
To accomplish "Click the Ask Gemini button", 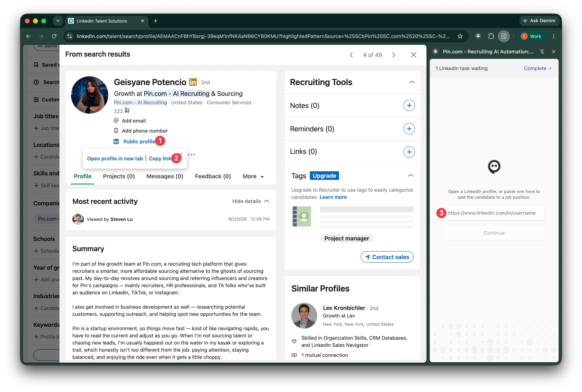I will pyautogui.click(x=540, y=21).
